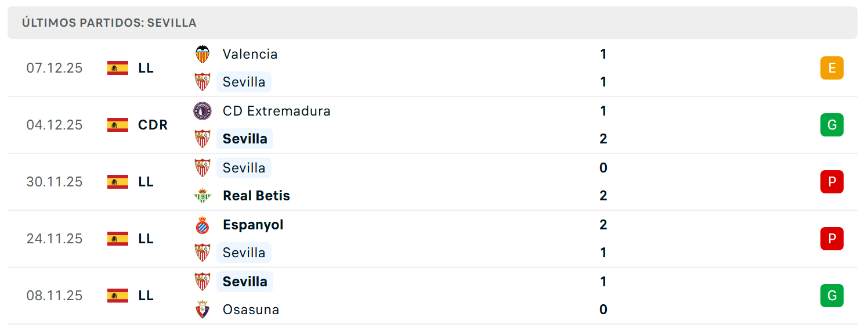
Task: Click Spain flag in the 08.11.25 row
Action: point(118,296)
